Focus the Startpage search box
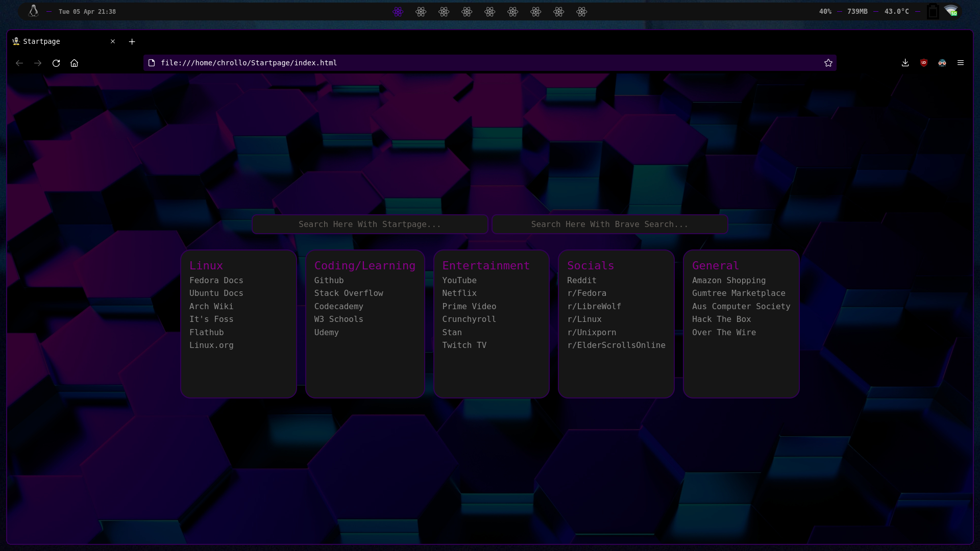The height and width of the screenshot is (551, 980). [370, 224]
